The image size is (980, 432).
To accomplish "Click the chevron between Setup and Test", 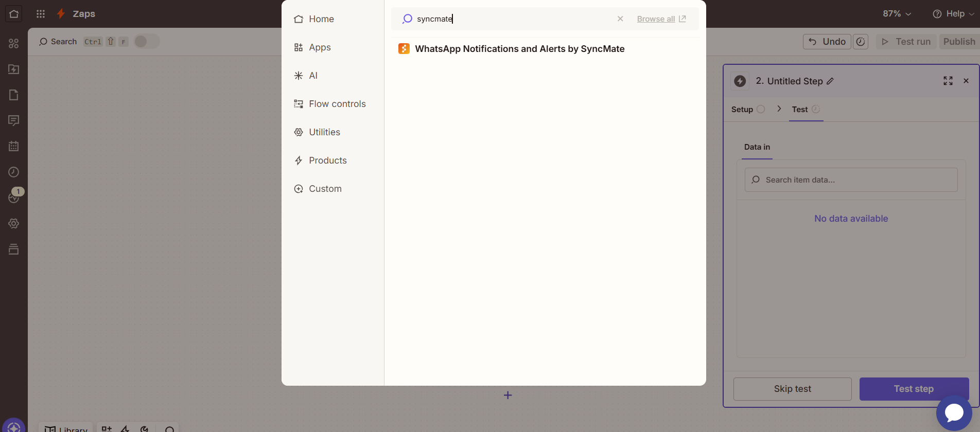I will pyautogui.click(x=779, y=109).
